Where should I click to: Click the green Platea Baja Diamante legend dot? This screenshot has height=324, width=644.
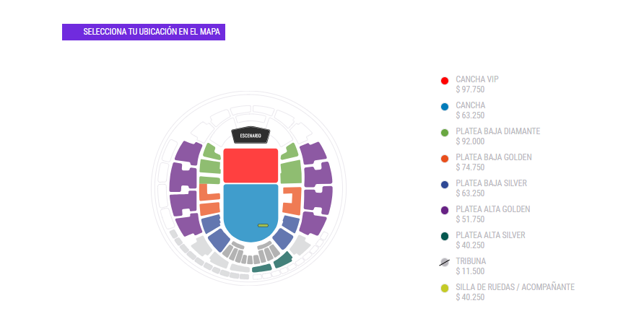pos(445,132)
